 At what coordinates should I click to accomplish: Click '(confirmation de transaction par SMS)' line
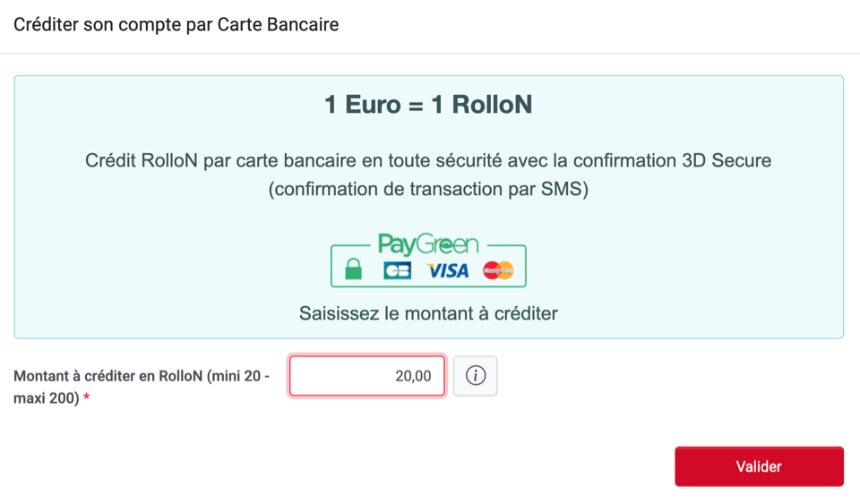pyautogui.click(x=428, y=189)
